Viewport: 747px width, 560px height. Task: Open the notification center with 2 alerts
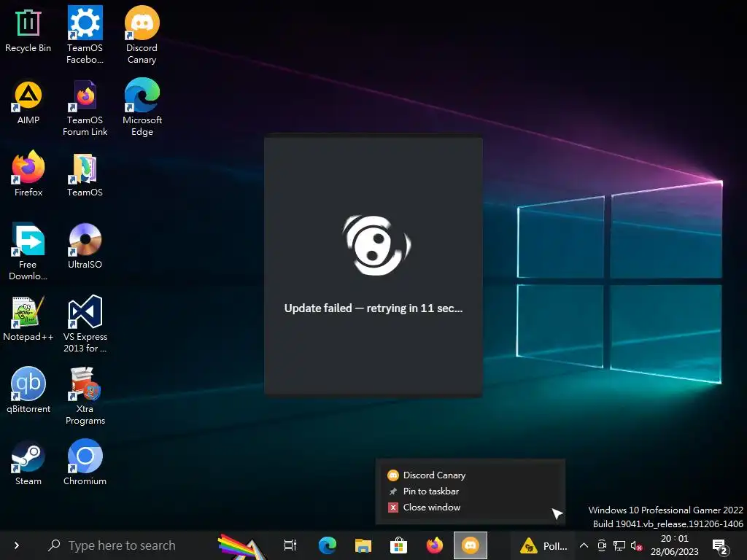[719, 547]
